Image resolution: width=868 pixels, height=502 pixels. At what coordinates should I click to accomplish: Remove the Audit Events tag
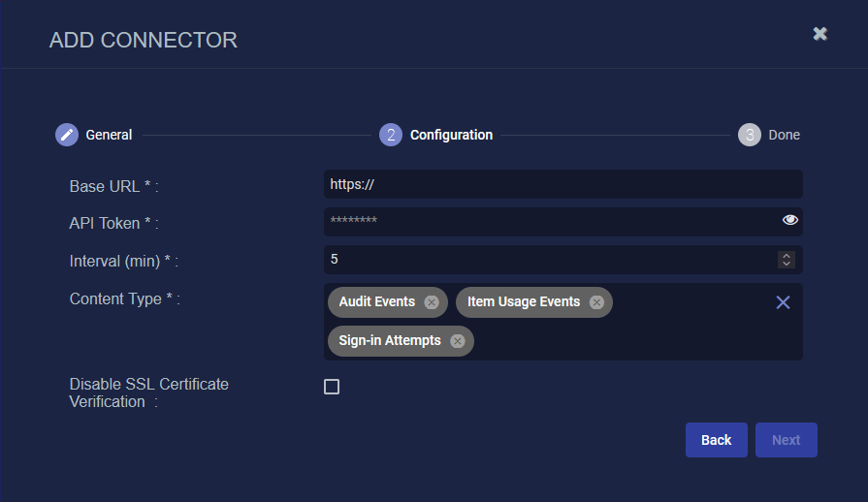click(432, 302)
